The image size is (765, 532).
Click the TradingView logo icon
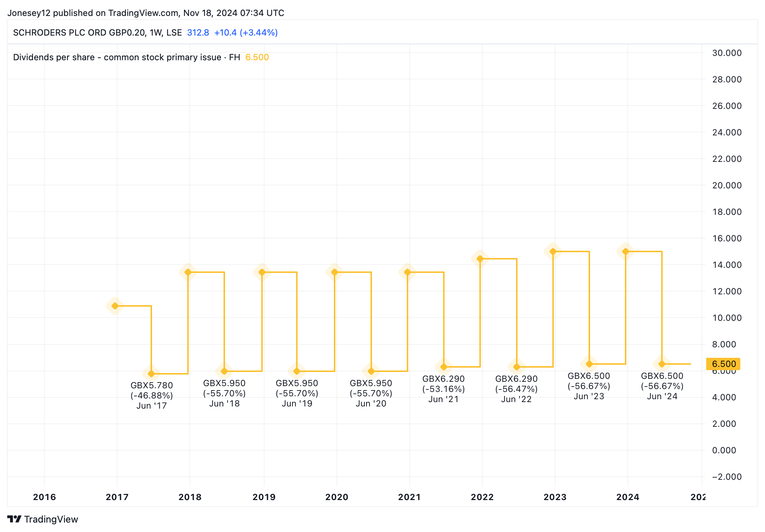(15, 519)
